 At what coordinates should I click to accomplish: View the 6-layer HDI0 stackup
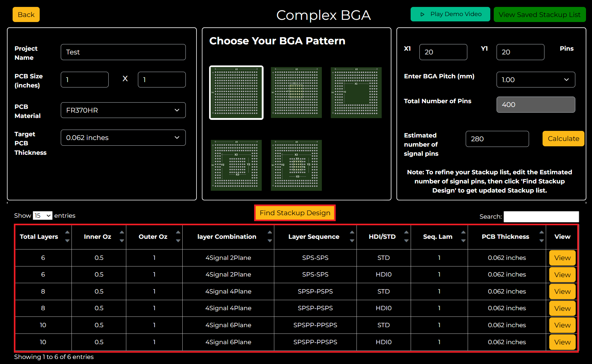pos(562,275)
